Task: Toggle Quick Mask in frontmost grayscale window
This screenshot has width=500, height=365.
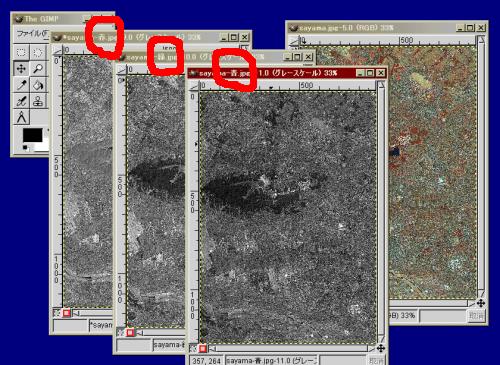Action: point(203,349)
